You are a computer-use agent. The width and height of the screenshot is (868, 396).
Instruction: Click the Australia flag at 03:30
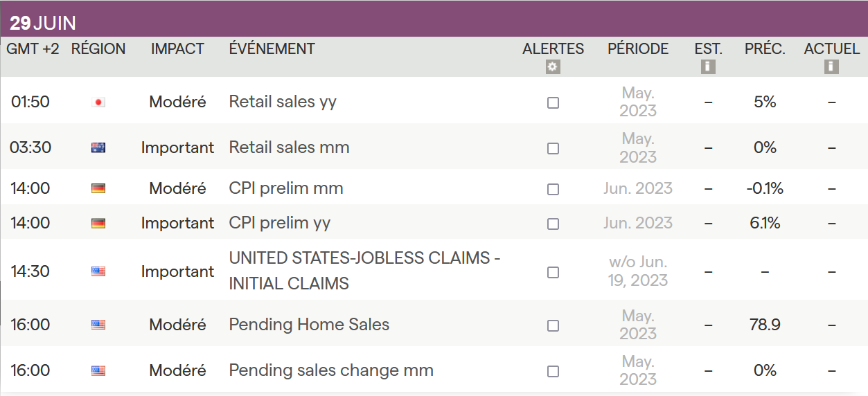click(x=98, y=148)
